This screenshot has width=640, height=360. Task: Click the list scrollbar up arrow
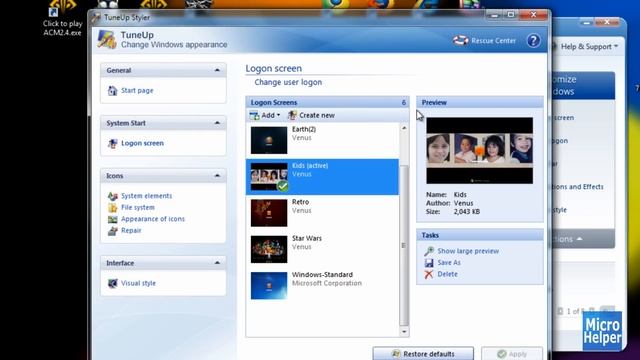coord(404,128)
